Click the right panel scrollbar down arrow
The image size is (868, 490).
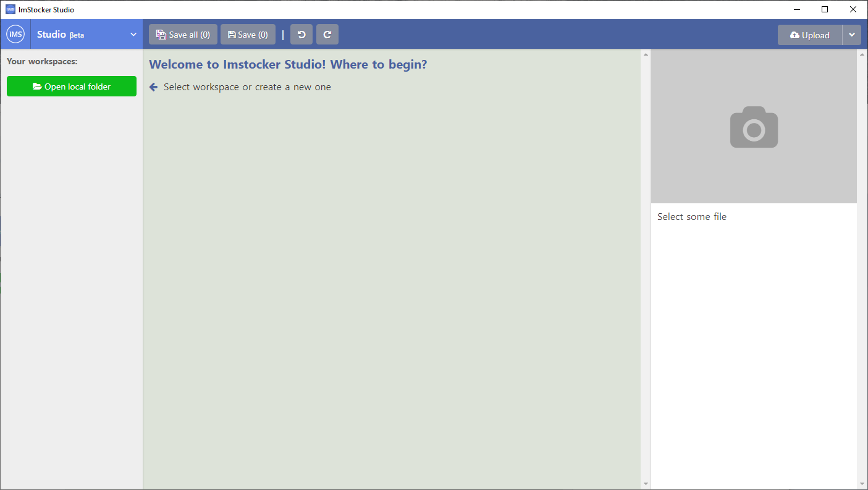862,484
